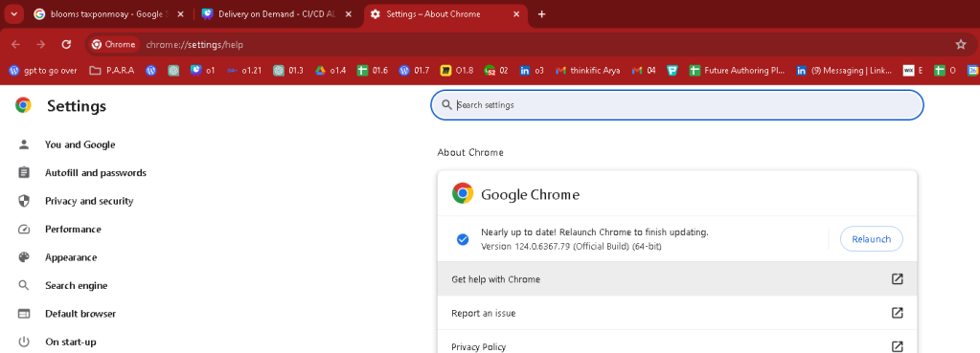Open the 02 bookmark
Image resolution: width=980 pixels, height=353 pixels.
496,71
